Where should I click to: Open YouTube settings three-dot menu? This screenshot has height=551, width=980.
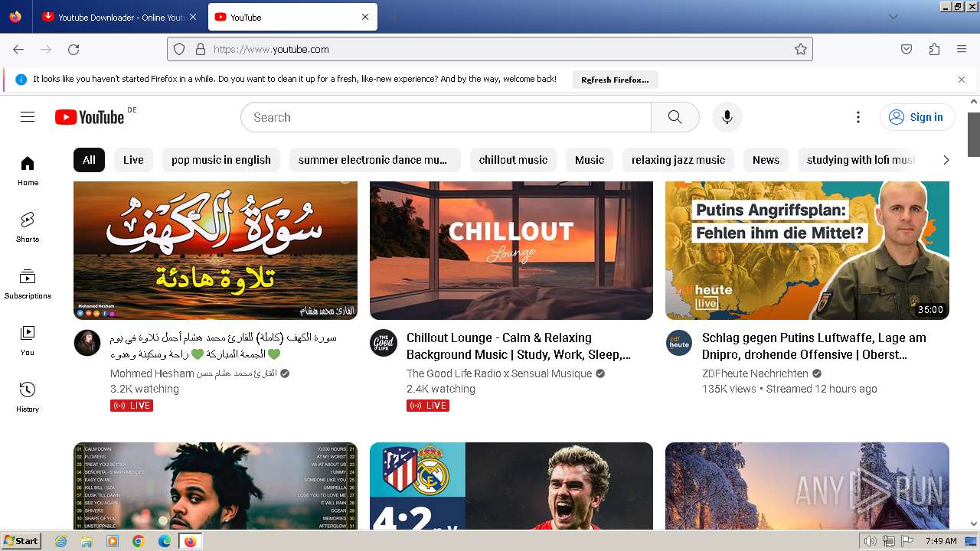click(x=858, y=117)
